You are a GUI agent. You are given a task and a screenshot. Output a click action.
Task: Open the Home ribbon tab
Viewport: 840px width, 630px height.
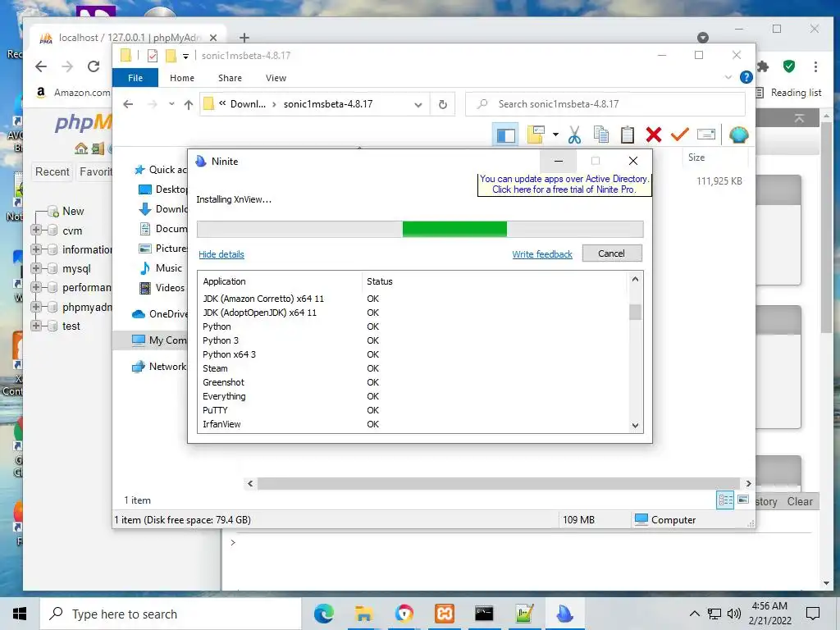(182, 78)
